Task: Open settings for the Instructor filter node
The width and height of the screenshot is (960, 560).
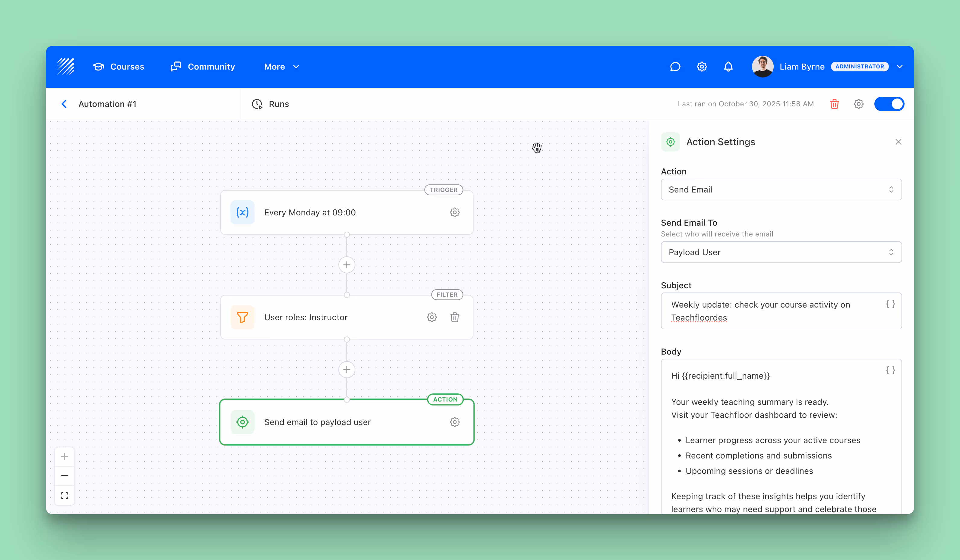Action: tap(432, 317)
